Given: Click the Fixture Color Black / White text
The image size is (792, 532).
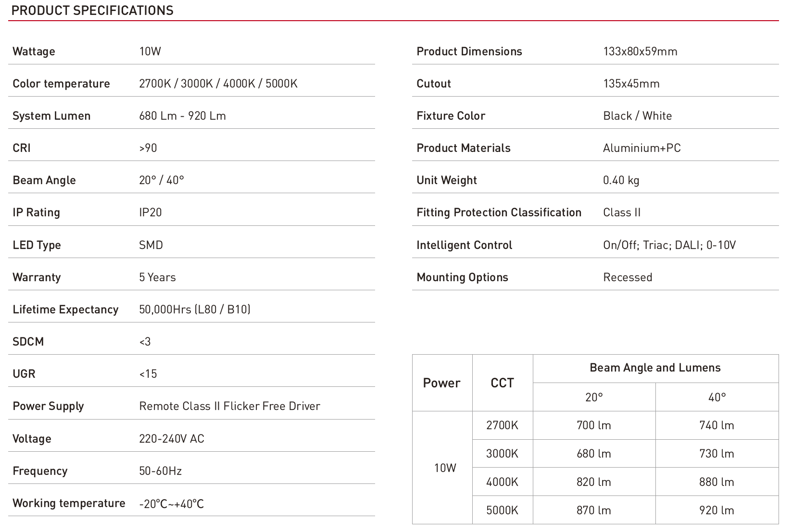Looking at the screenshot, I should (x=637, y=116).
